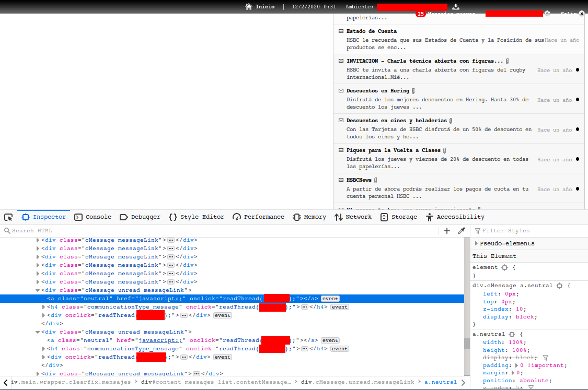This screenshot has width=588, height=390.
Task: Click the Search HTML input field
Action: click(x=220, y=231)
